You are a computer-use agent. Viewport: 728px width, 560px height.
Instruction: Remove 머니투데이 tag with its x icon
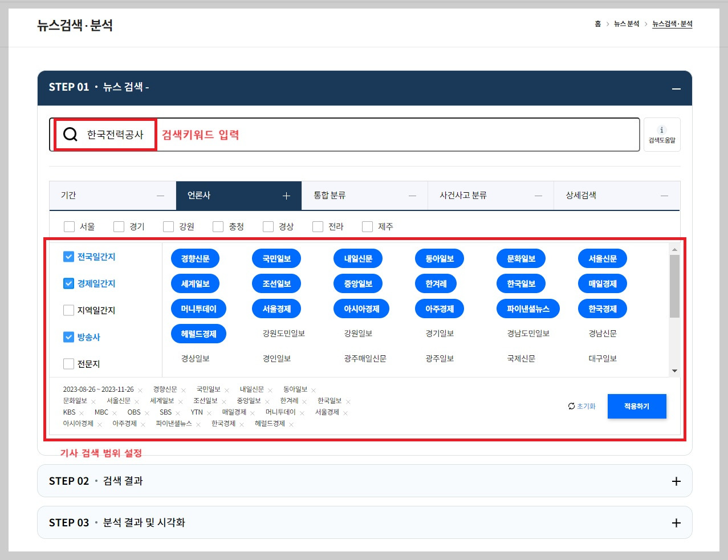(302, 413)
